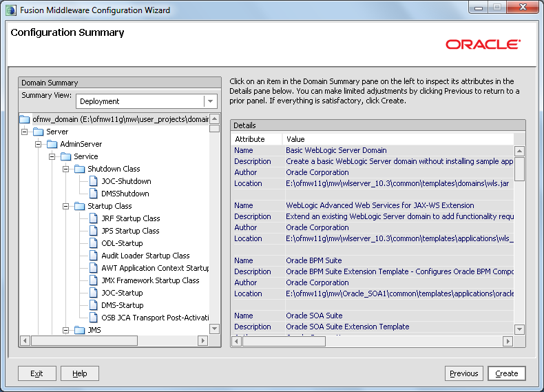
Task: Click the Details pane scroll-up arrow
Action: tap(519, 151)
